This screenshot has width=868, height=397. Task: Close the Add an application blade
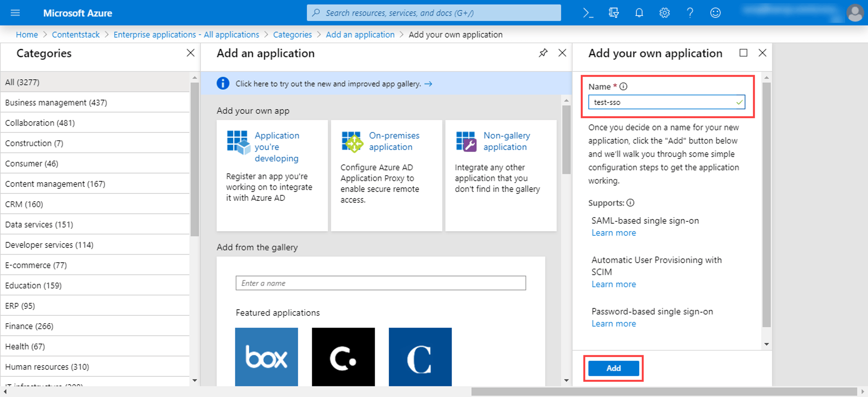[x=562, y=53]
